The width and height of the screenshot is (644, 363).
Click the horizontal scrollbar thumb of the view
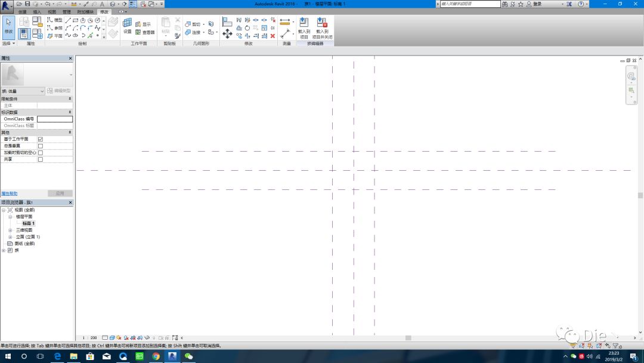[x=408, y=338]
